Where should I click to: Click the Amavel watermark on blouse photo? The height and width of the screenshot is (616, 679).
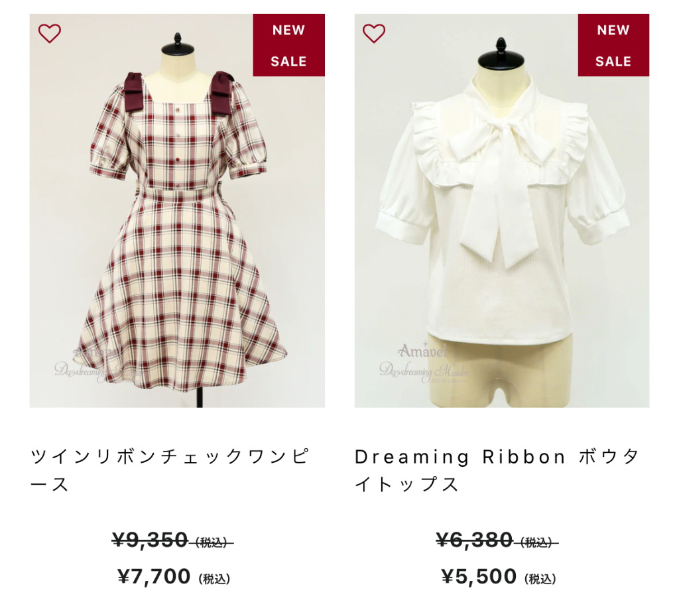pyautogui.click(x=422, y=351)
